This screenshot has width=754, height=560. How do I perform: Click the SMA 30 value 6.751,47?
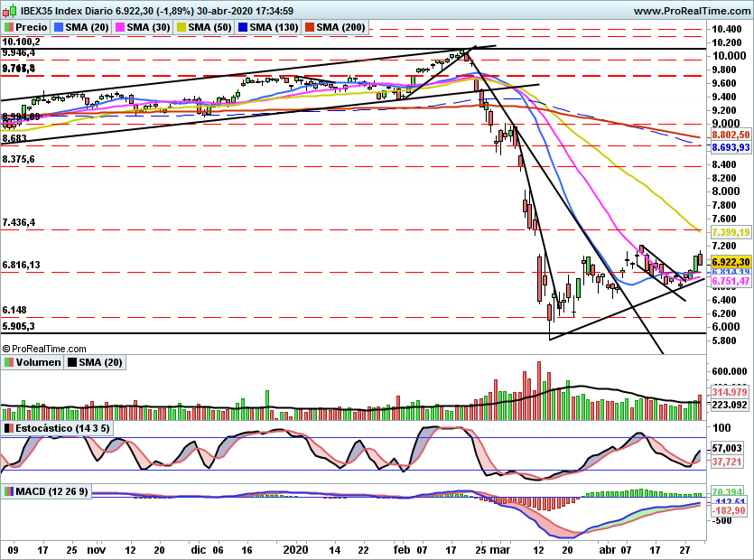point(731,281)
